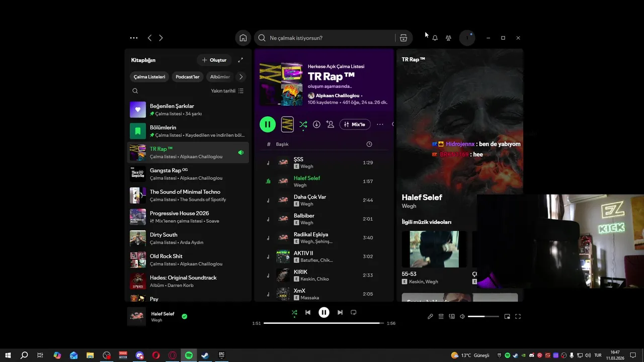This screenshot has width=644, height=362.
Task: Adjust the volume slider
Action: click(x=484, y=316)
